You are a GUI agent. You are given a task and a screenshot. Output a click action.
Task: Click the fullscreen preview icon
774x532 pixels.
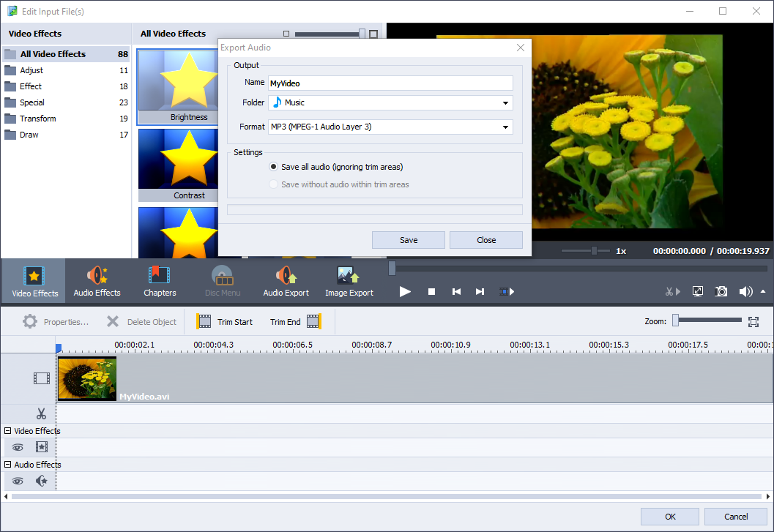697,291
